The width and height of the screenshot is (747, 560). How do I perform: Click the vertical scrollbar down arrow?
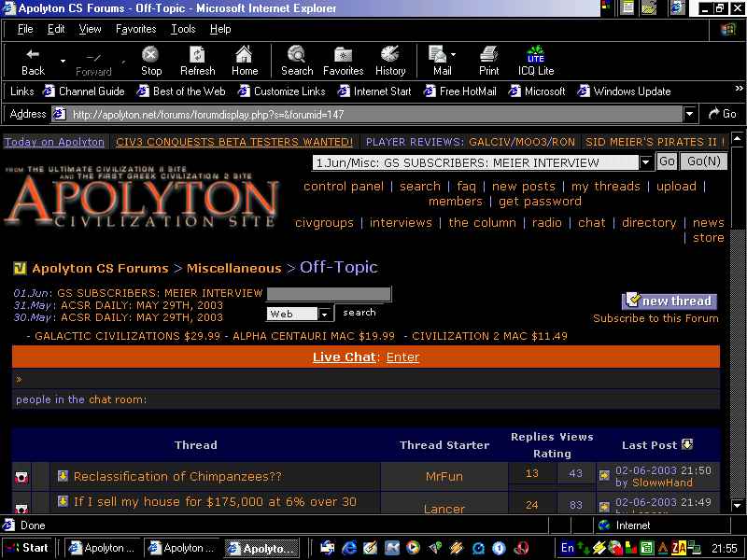(737, 506)
